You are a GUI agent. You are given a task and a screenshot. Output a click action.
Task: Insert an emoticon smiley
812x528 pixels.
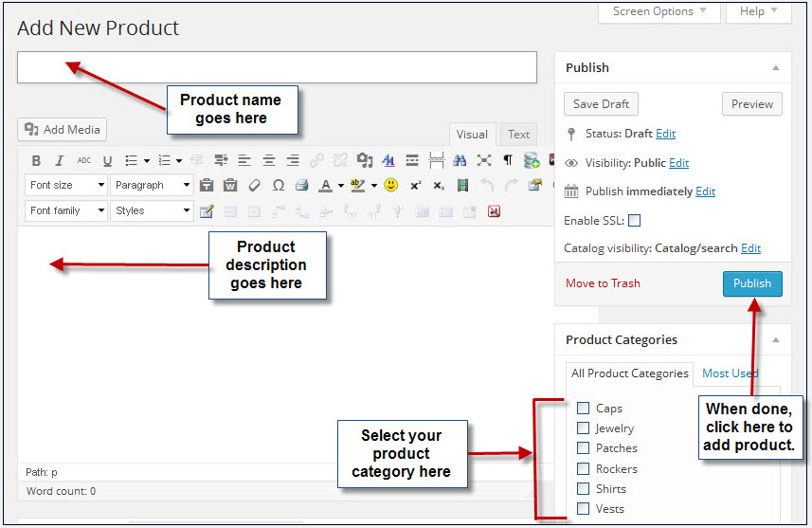click(x=391, y=185)
